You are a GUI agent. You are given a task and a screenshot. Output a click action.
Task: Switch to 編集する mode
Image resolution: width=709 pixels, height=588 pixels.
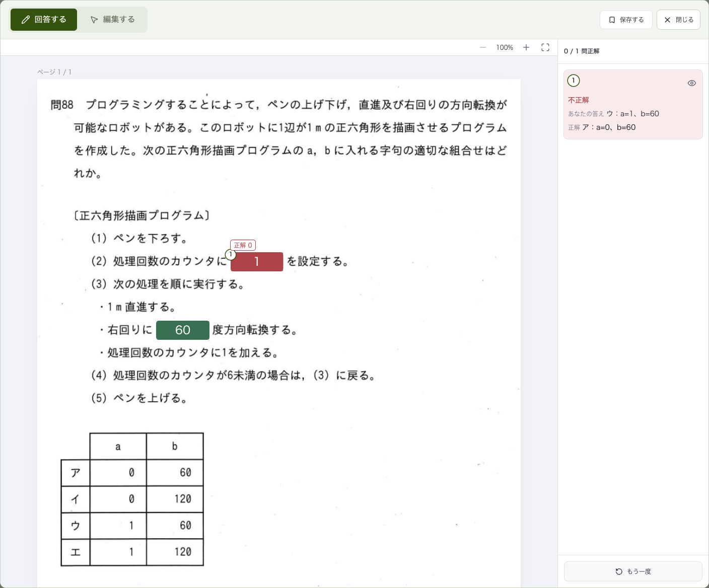113,20
